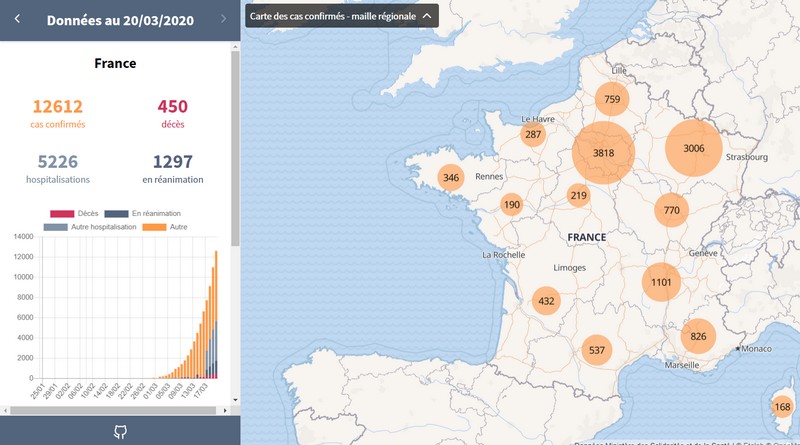Click the horizontal scrollbar right arrow
This screenshot has width=800, height=445.
tap(225, 410)
